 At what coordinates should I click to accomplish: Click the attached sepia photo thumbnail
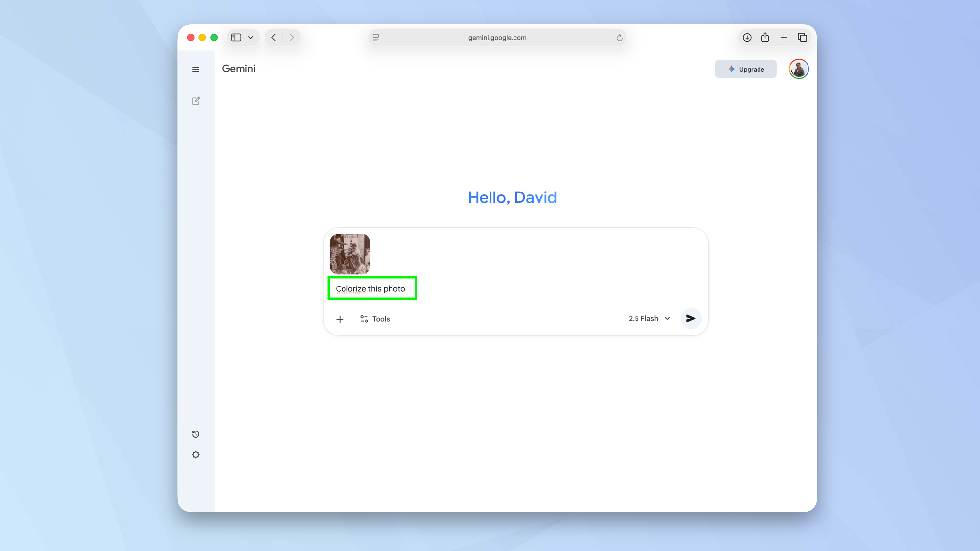(349, 254)
